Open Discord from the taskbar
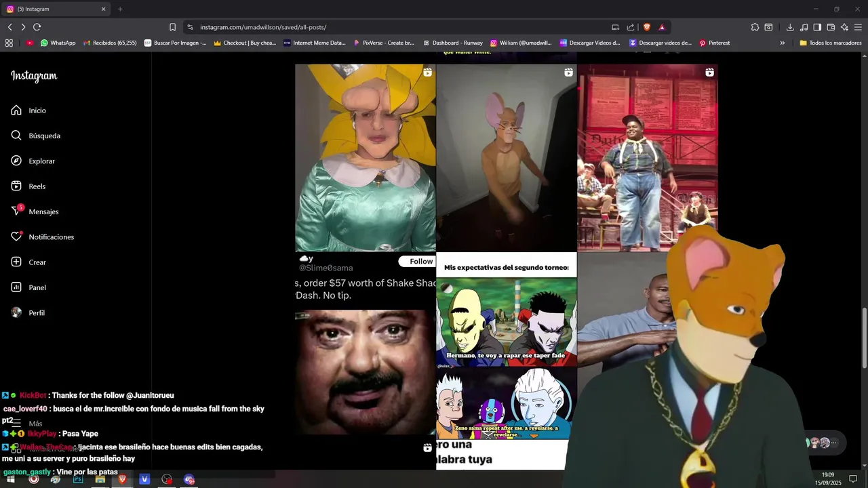This screenshot has width=868, height=488. click(x=189, y=479)
